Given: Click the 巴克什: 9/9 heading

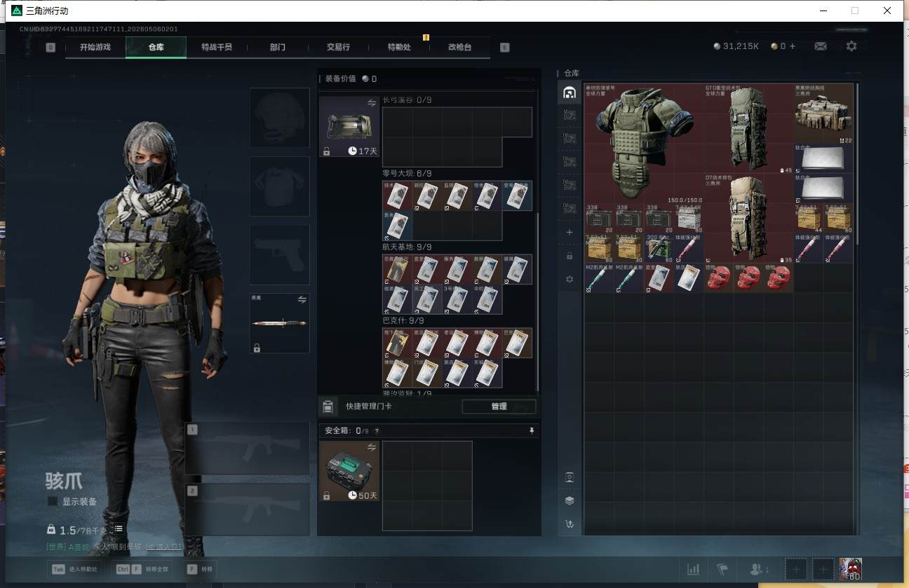Looking at the screenshot, I should pos(403,321).
